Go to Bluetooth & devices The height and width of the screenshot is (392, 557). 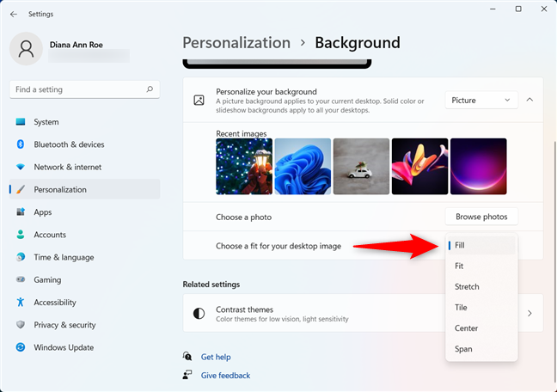(x=84, y=144)
